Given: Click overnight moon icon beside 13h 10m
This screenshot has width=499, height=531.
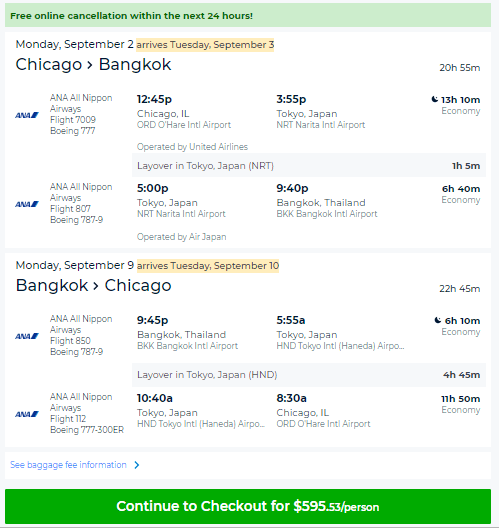Looking at the screenshot, I should tap(435, 99).
